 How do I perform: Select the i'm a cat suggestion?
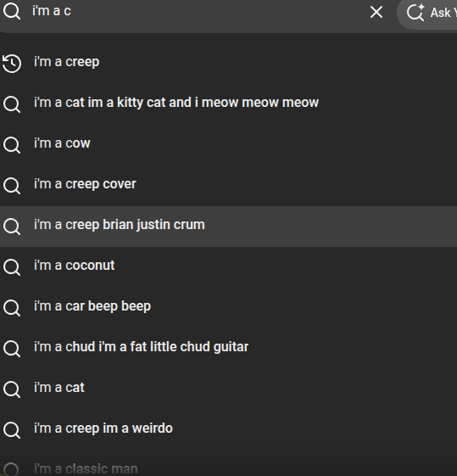pyautogui.click(x=228, y=389)
